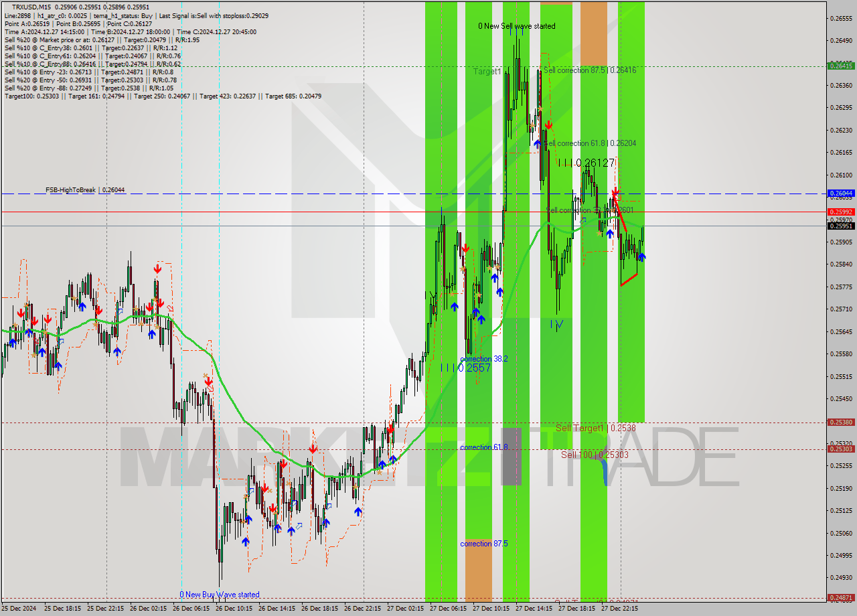Click the blue 'correction 38.2' label
The height and width of the screenshot is (616, 857).
[483, 359]
